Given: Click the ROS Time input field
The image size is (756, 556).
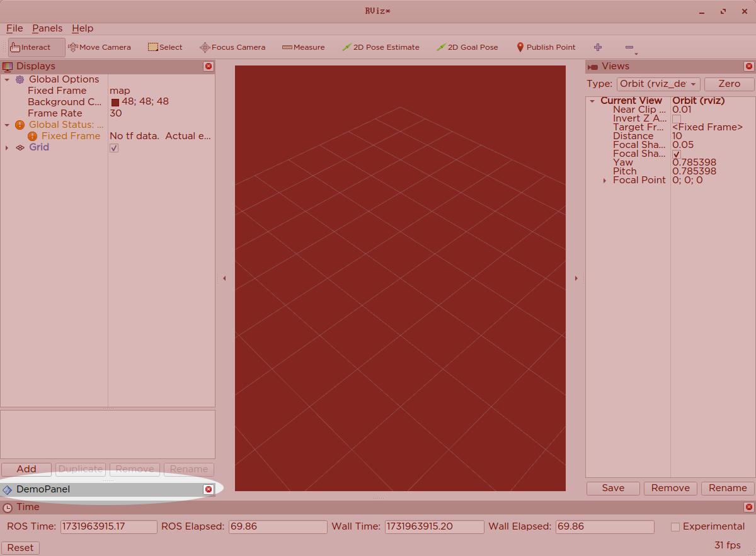Looking at the screenshot, I should tap(108, 526).
